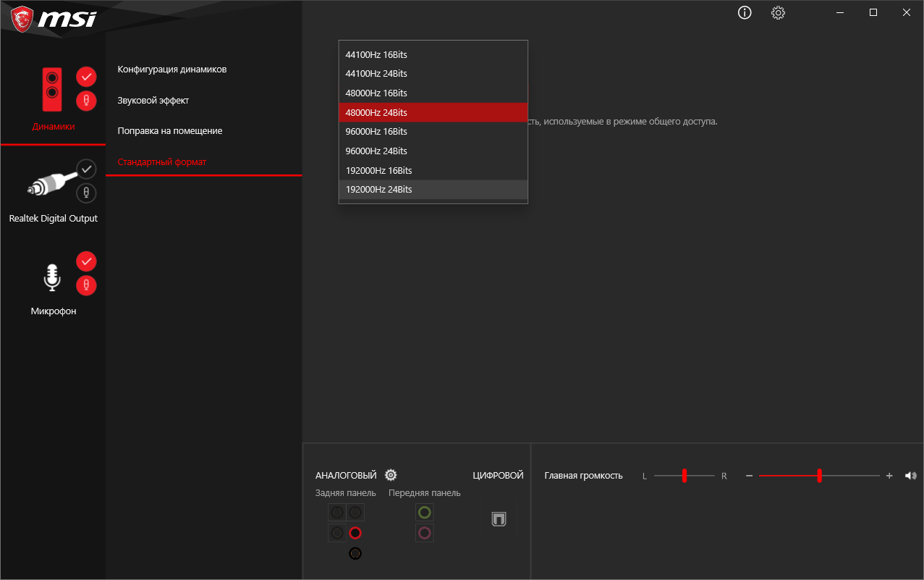Click the green front panel headphone jack
The height and width of the screenshot is (580, 924).
point(425,513)
